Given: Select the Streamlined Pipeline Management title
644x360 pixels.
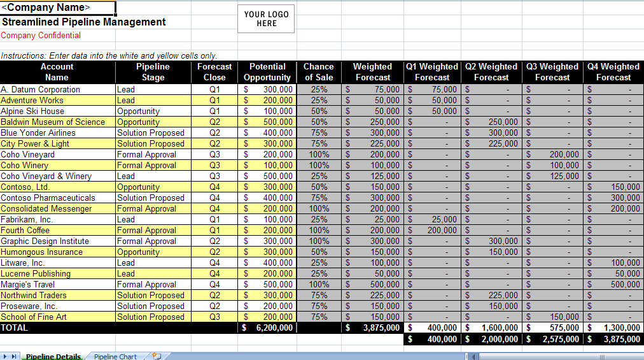Looking at the screenshot, I should click(84, 22).
